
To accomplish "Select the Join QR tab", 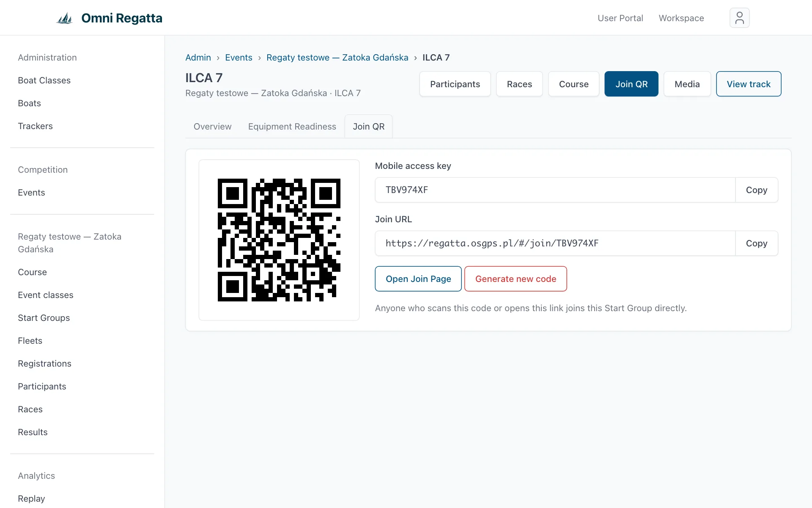I will coord(368,127).
